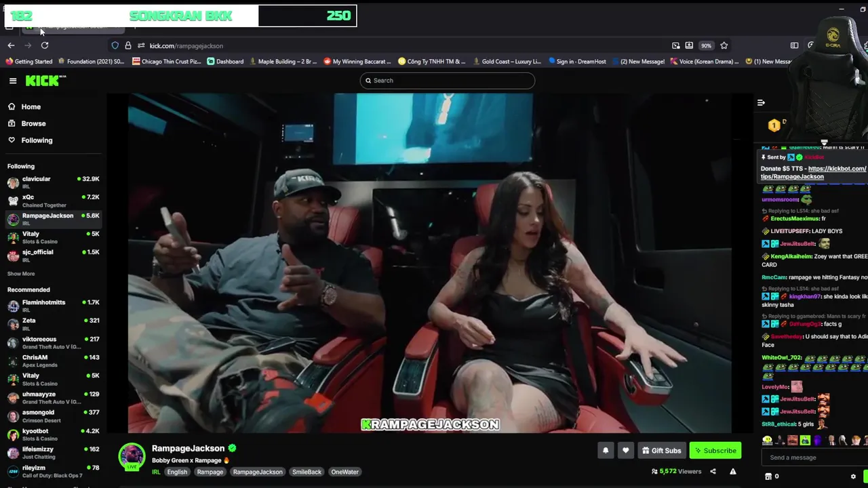Expand Following list with Show More
The image size is (868, 488).
21,274
